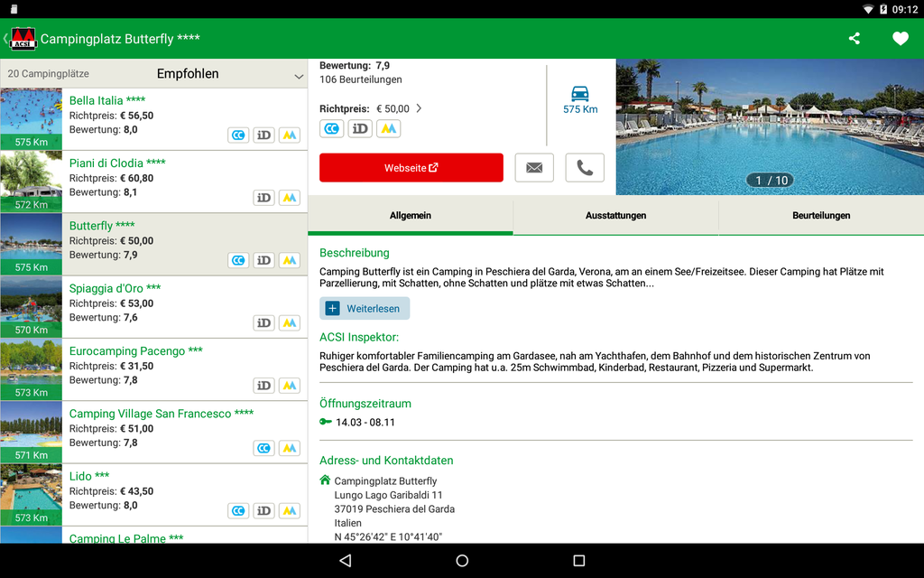Tap the ID icon in detail panel
The image size is (924, 578).
(360, 128)
